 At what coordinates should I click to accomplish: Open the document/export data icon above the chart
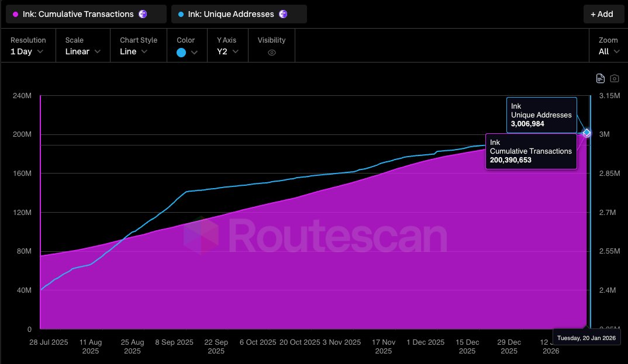(x=602, y=78)
